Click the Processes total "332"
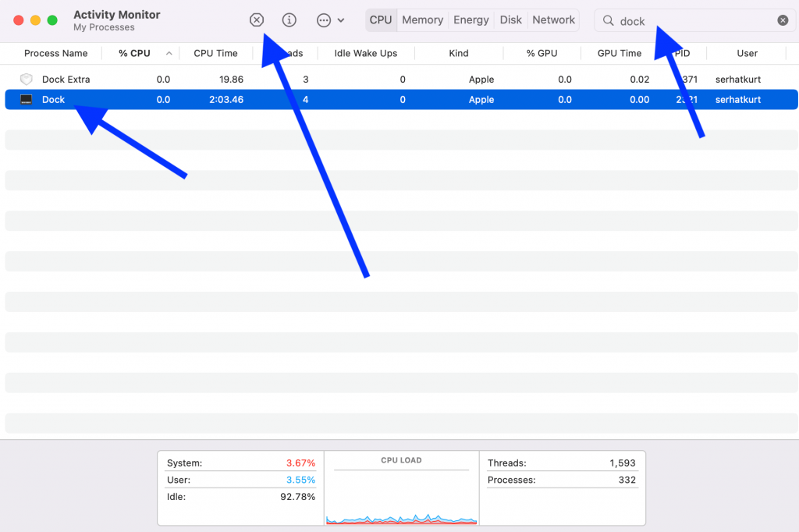 627,480
